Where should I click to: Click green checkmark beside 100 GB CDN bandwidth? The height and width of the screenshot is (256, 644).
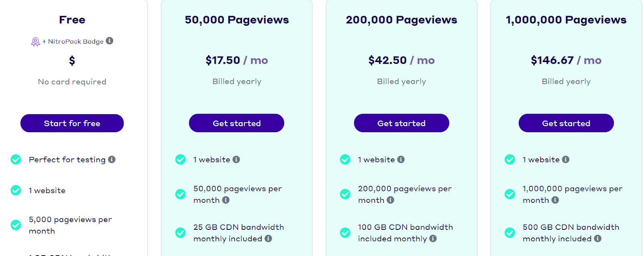345,233
